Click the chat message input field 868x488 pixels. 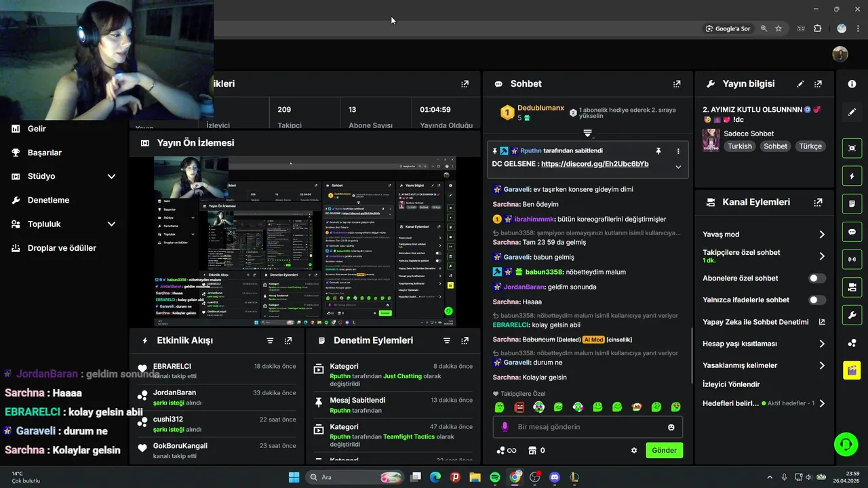(587, 427)
